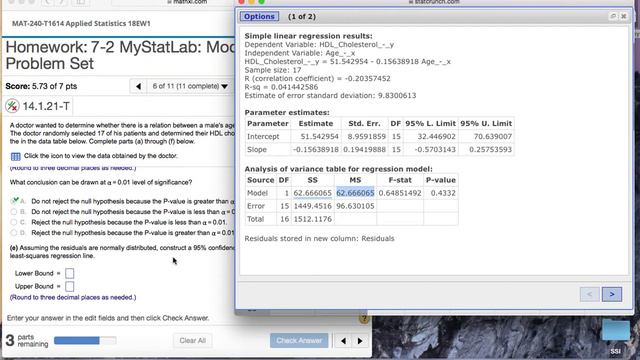Click the Error SS value 1449.4516

pos(312,206)
